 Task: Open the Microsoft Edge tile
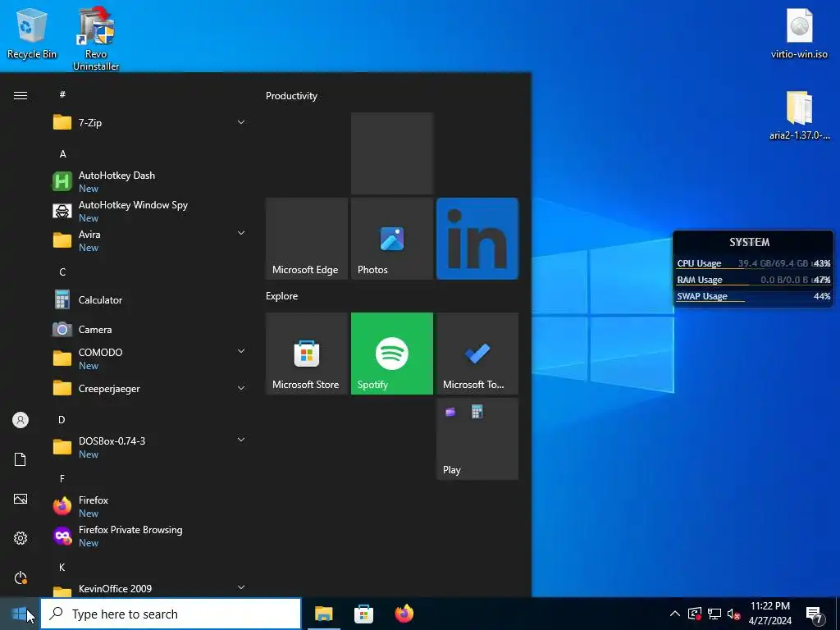coord(307,239)
